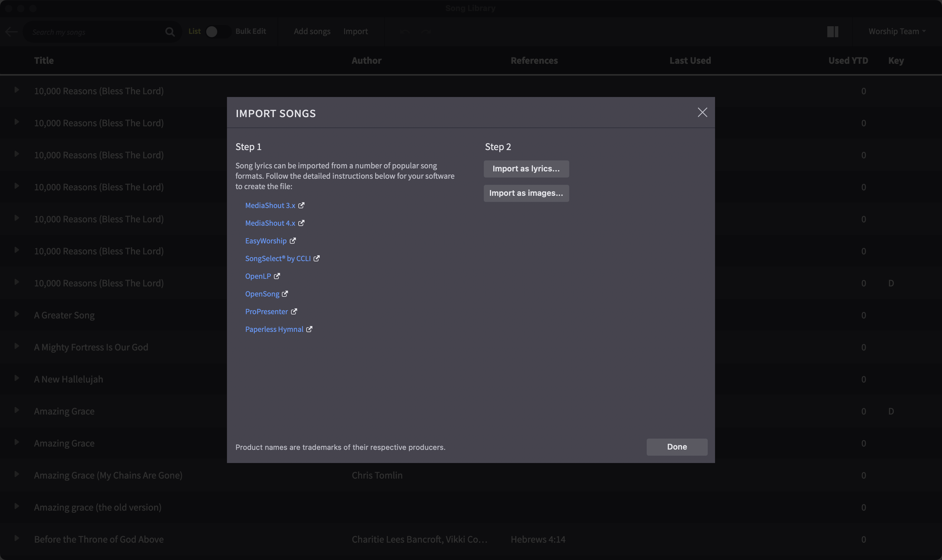
Task: Click the redo arrow in the toolbar
Action: click(x=426, y=32)
